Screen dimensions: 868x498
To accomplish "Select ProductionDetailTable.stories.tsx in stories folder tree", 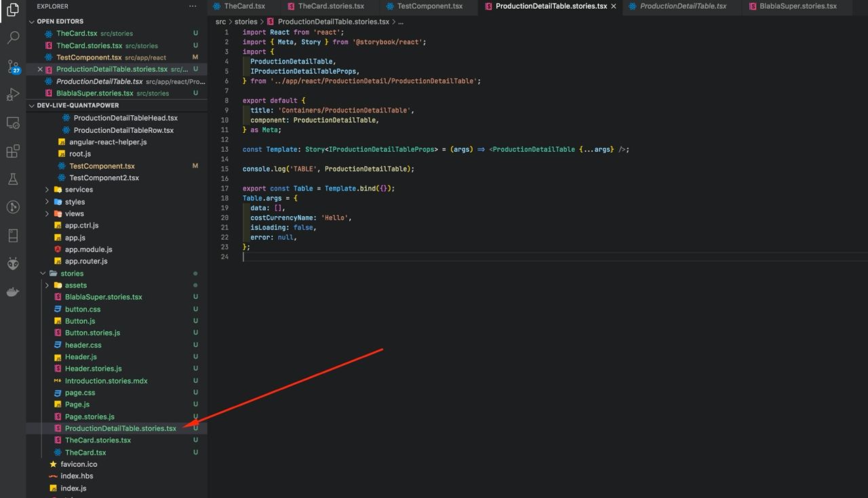I will (120, 428).
